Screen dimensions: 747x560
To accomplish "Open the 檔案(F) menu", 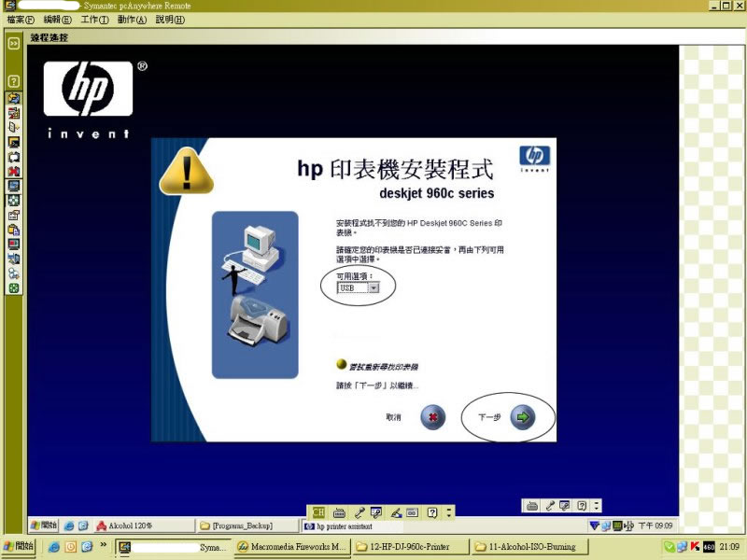I will (x=21, y=20).
